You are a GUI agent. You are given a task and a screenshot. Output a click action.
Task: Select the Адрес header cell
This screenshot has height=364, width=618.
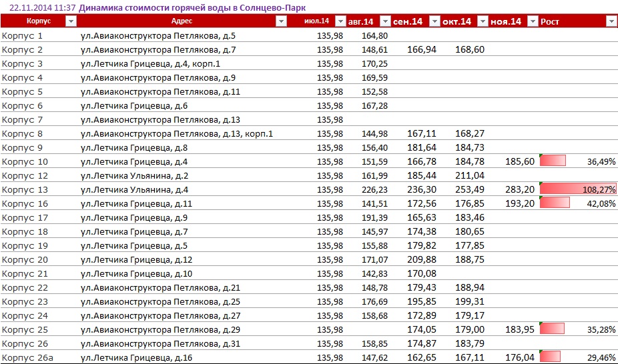[x=182, y=21]
